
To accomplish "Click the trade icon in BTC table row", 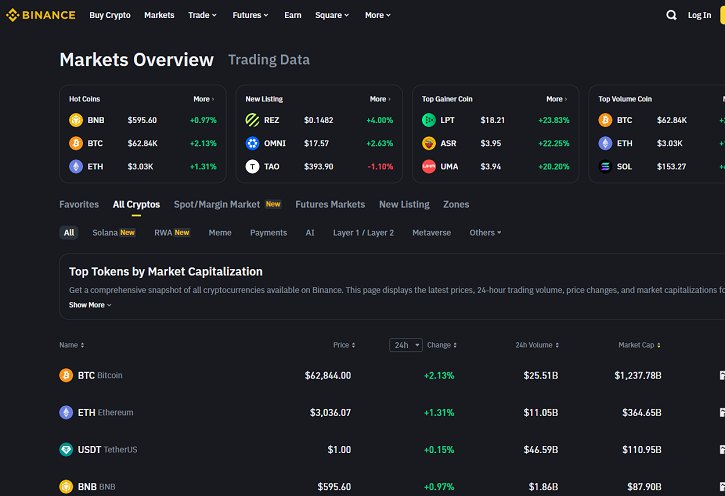I will click(x=722, y=375).
